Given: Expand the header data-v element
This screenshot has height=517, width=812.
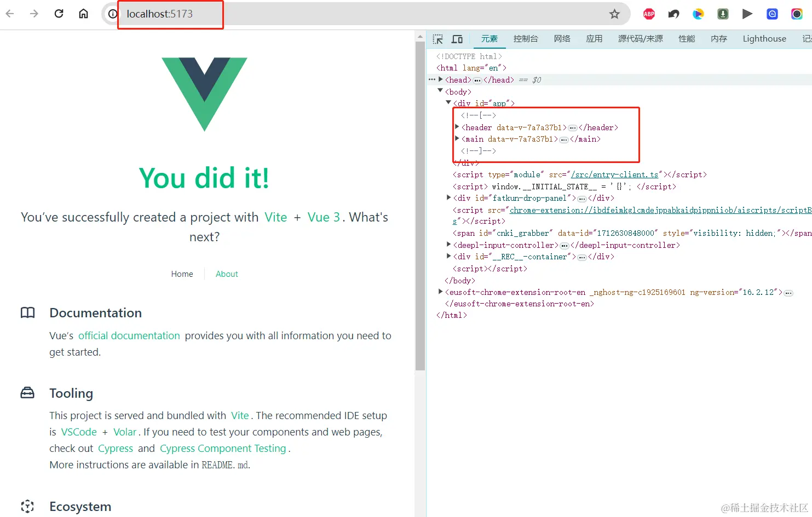Looking at the screenshot, I should click(457, 127).
